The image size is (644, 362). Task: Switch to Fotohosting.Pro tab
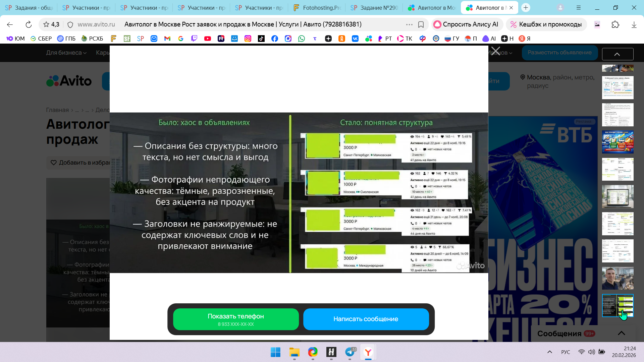[317, 8]
